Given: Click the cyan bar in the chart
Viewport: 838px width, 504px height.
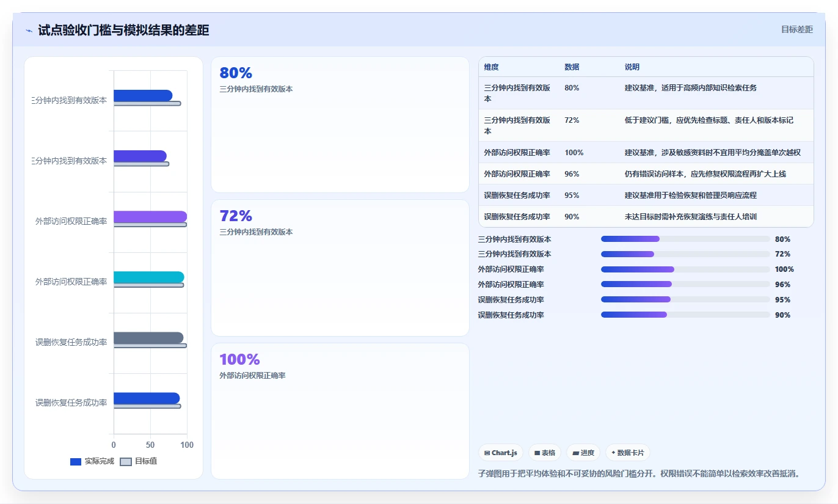Looking at the screenshot, I should pyautogui.click(x=148, y=277).
